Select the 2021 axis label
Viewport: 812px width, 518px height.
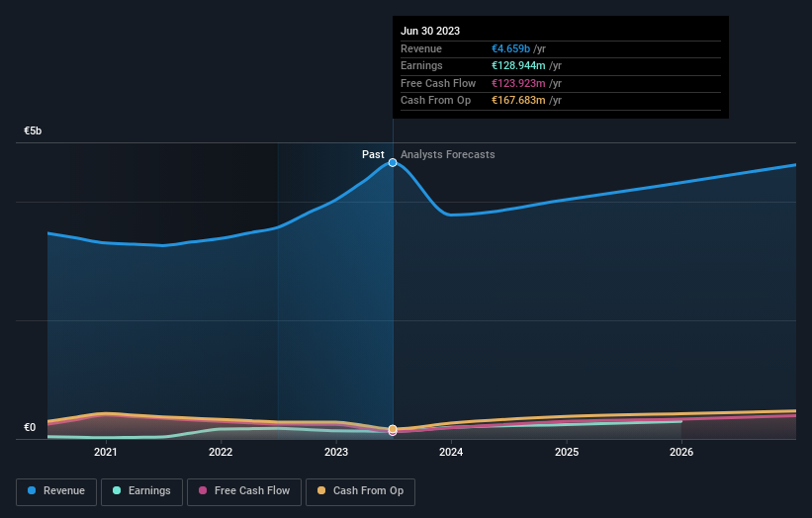106,452
